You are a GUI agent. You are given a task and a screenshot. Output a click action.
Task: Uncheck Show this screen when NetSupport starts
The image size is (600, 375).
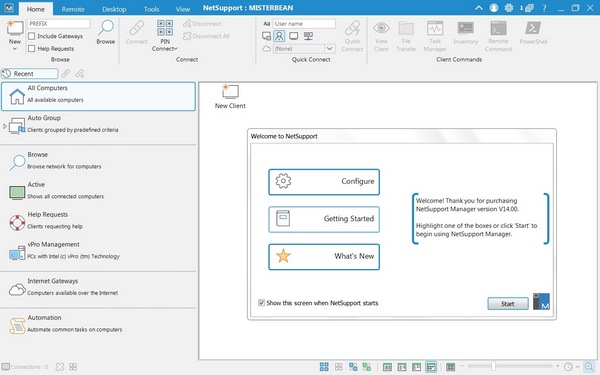point(261,303)
